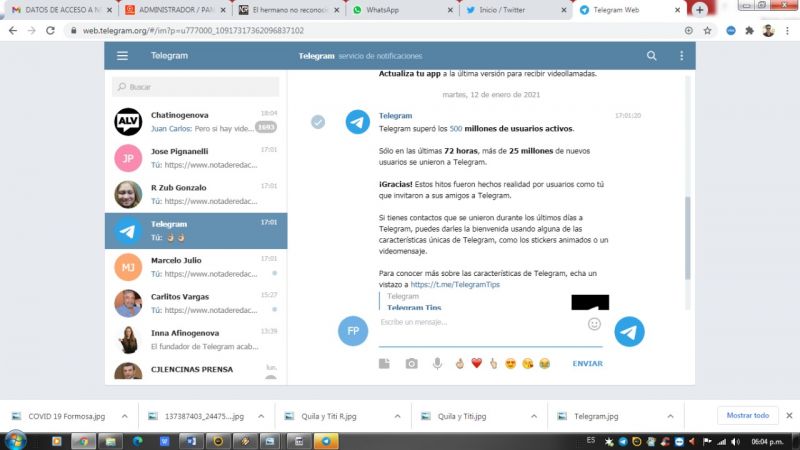Open Telegram from the taskbar

[326, 441]
